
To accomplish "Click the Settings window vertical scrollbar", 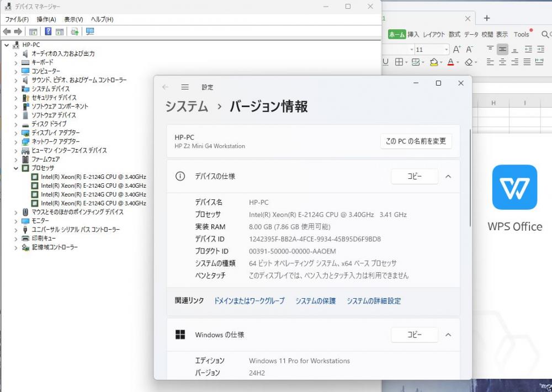I will [x=470, y=178].
